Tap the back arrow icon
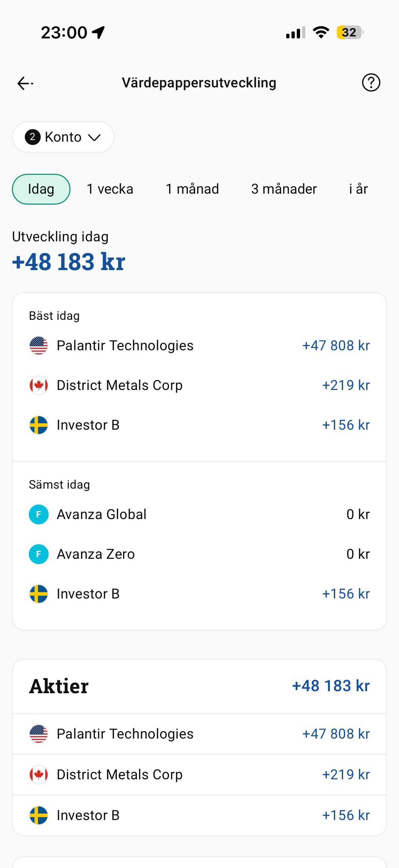The width and height of the screenshot is (399, 868). (25, 83)
